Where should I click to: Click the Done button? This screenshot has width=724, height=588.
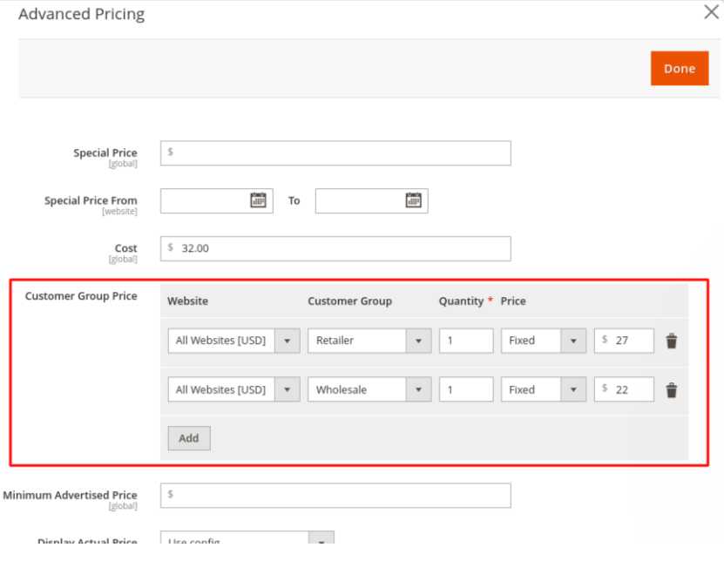click(679, 69)
